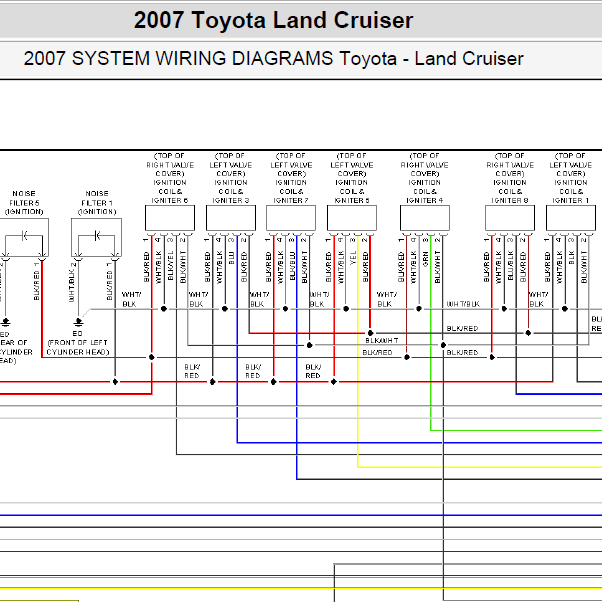602x602 pixels.
Task: Click the "2007 SYSTEM WIRING DIAGRAMS Toyota - Land Cruiser" subtitle
Action: (273, 59)
